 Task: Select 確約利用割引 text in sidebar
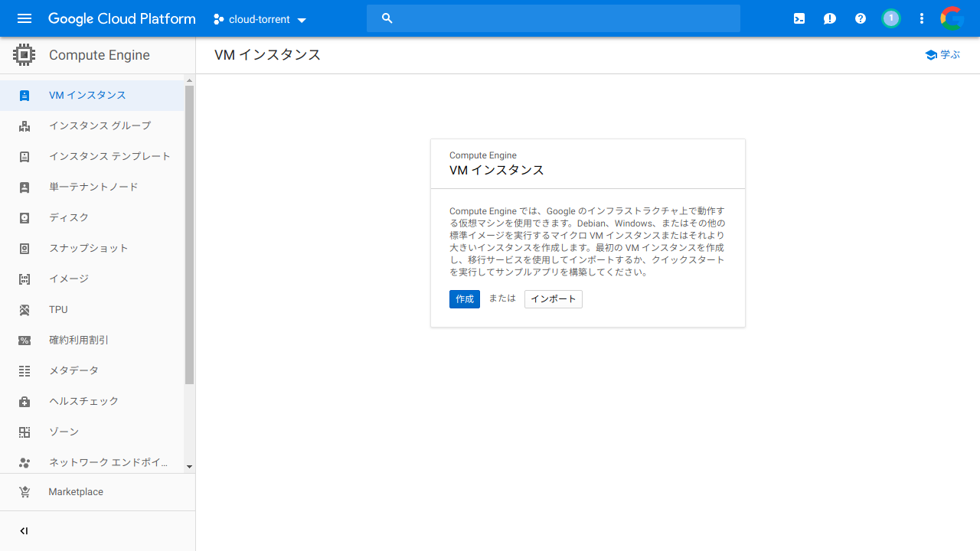pos(79,341)
